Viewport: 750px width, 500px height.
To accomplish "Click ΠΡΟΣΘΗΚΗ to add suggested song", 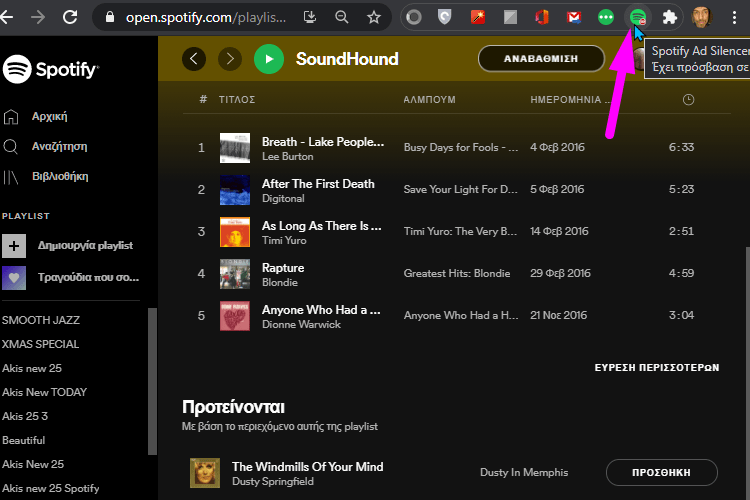I will point(662,473).
